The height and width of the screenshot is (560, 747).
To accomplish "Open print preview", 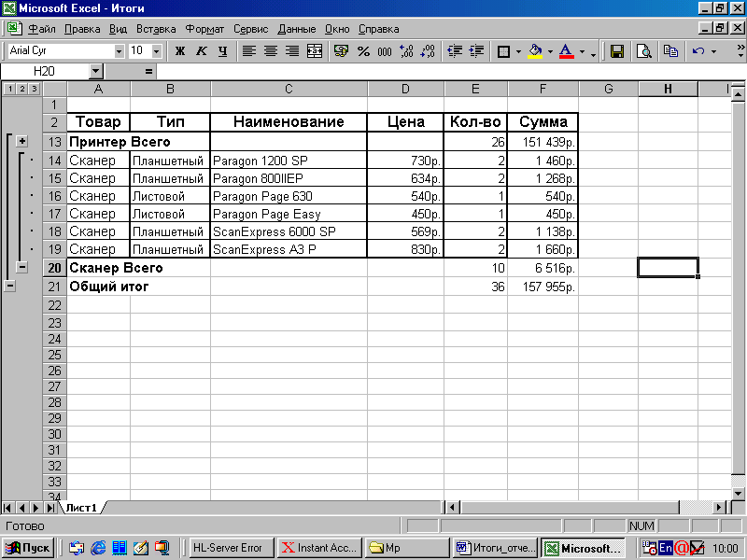I will [643, 51].
